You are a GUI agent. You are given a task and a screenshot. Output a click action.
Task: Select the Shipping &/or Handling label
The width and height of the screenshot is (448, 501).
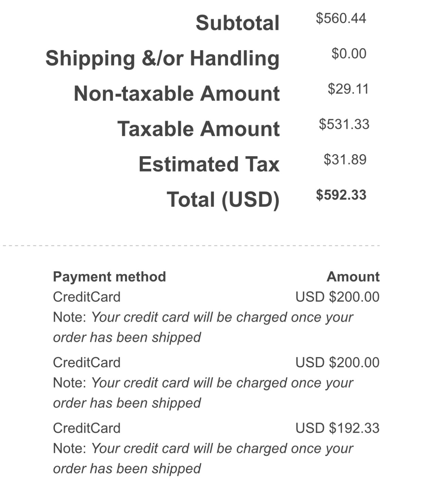(163, 58)
